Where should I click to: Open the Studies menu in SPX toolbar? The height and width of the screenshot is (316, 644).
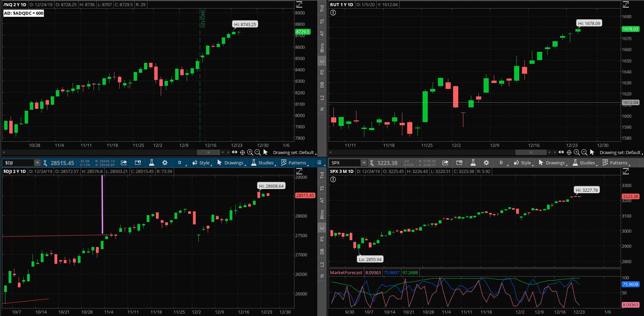584,163
